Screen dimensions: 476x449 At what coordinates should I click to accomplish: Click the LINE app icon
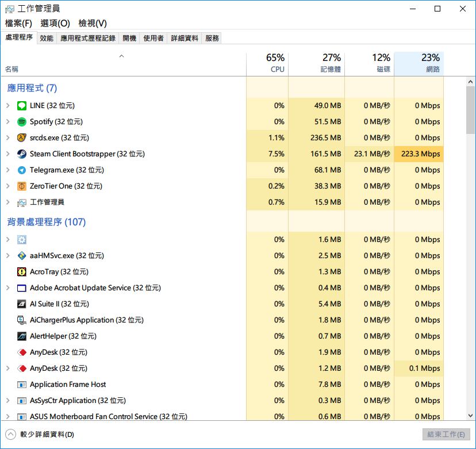22,106
